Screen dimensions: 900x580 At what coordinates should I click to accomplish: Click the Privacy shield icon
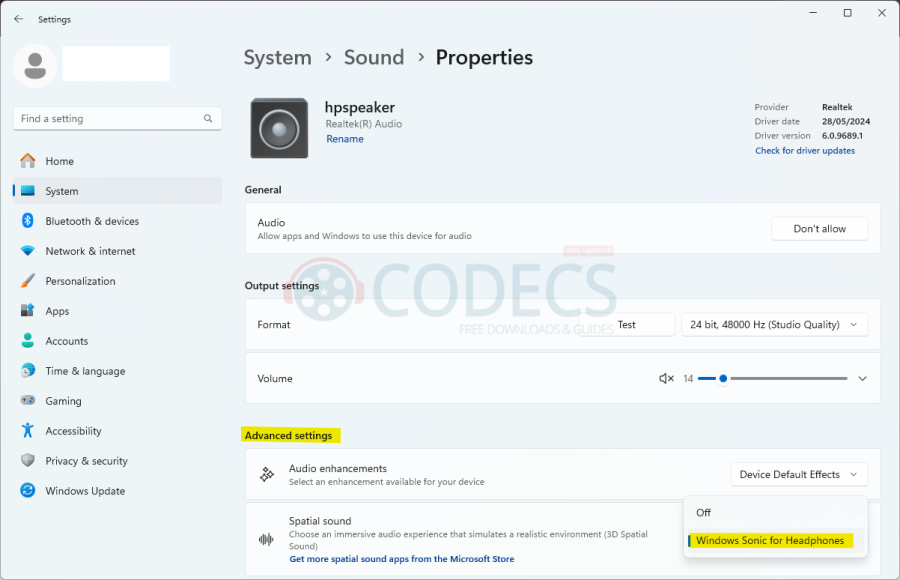pyautogui.click(x=28, y=461)
